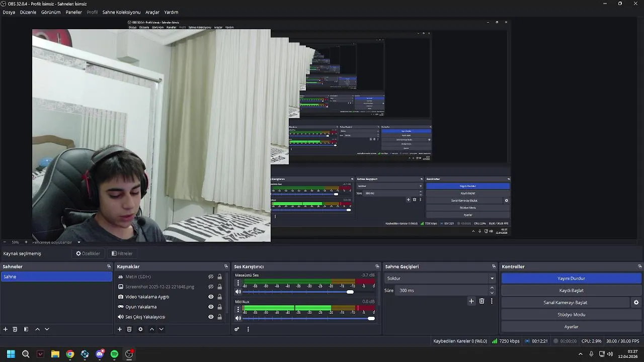The image size is (644, 362).
Task: Click the Filtreler button
Action: 122,253
